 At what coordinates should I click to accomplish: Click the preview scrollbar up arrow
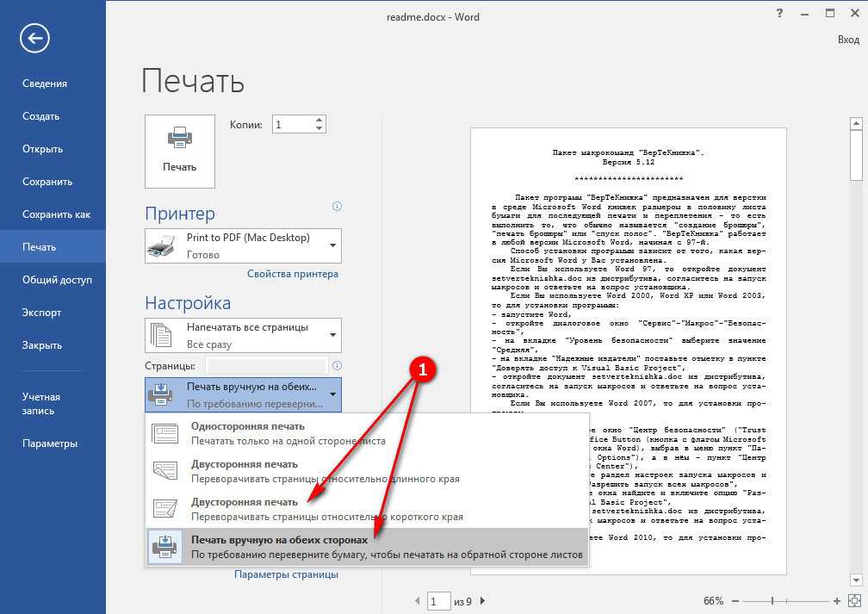pyautogui.click(x=856, y=123)
